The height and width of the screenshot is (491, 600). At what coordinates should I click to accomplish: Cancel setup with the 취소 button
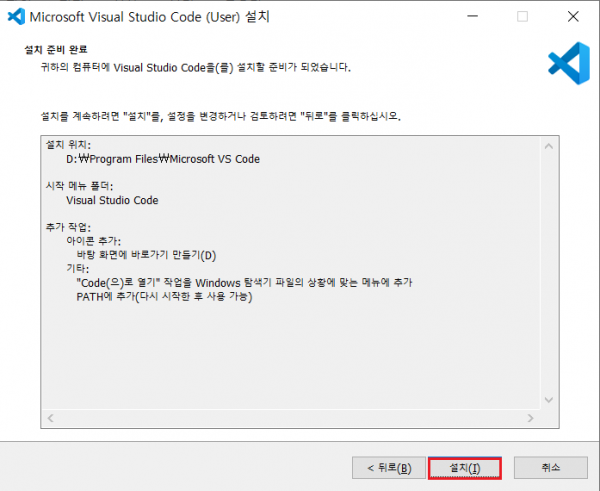[551, 468]
